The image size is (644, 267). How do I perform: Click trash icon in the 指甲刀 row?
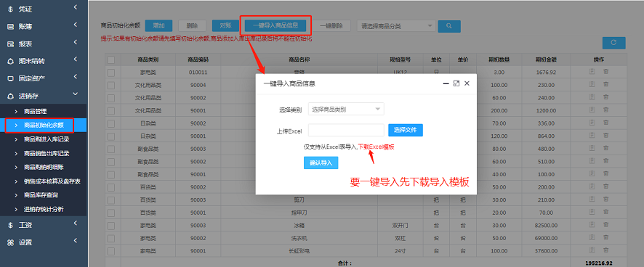[605, 213]
